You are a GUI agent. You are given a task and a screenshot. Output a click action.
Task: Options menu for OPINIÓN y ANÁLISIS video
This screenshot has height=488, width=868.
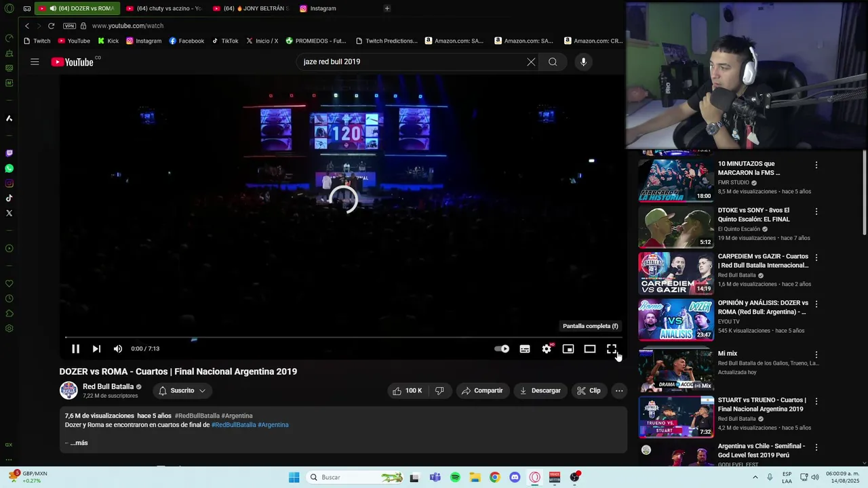point(816,304)
